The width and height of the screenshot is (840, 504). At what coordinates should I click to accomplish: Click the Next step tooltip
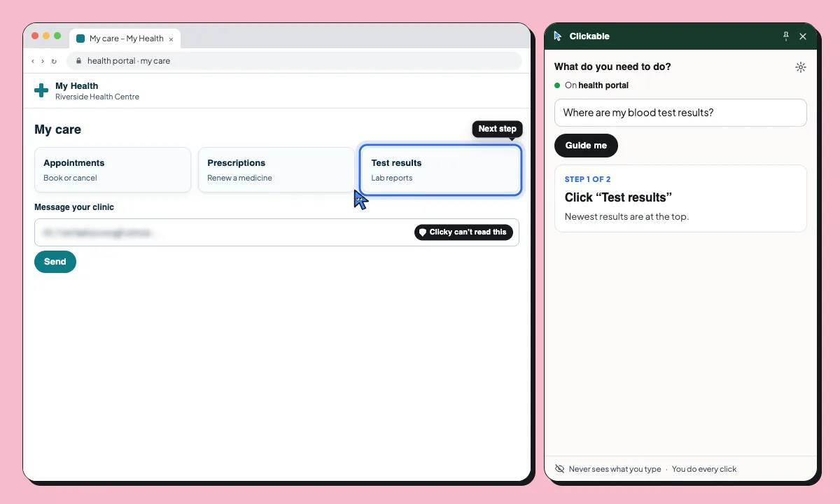pos(497,129)
